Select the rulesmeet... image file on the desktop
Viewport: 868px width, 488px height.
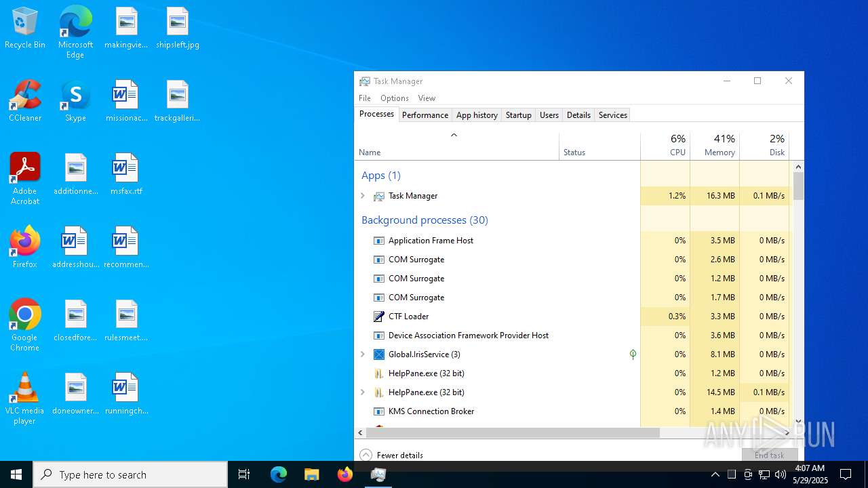point(126,321)
